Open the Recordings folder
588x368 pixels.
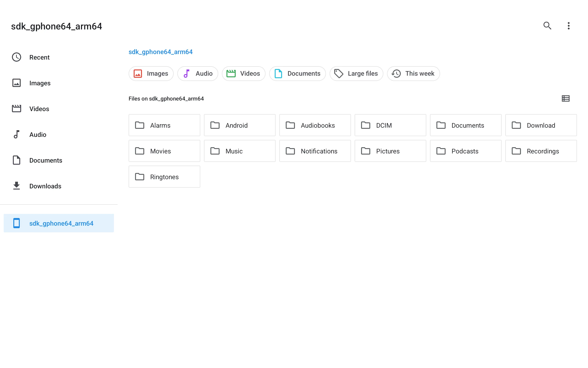(541, 151)
